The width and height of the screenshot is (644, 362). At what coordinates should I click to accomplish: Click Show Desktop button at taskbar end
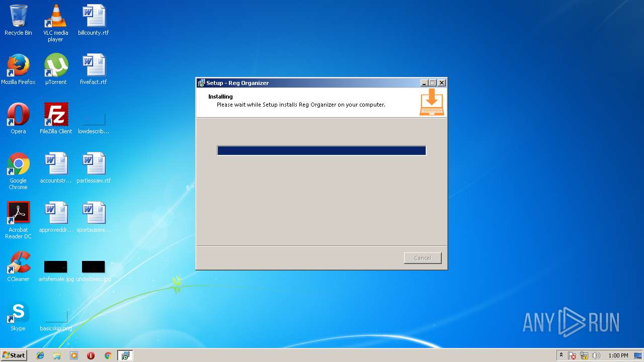(x=639, y=355)
